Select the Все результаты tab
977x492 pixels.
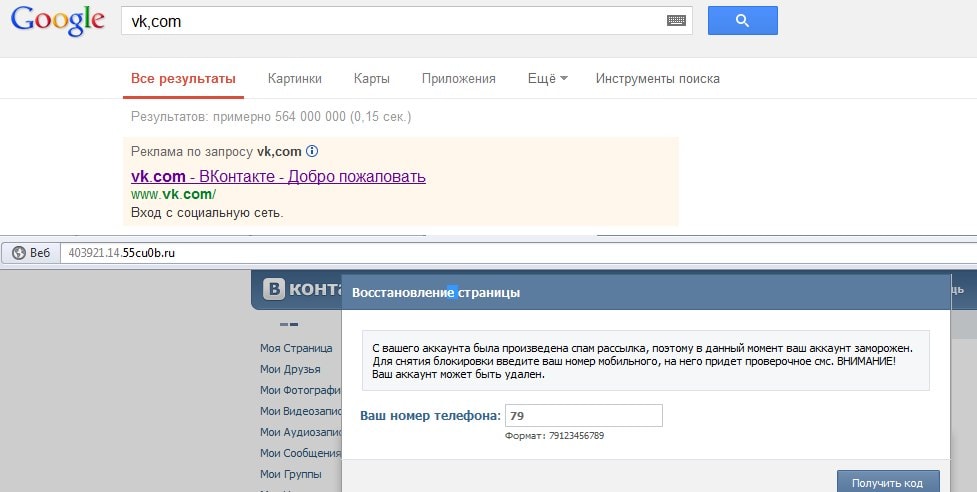click(183, 79)
